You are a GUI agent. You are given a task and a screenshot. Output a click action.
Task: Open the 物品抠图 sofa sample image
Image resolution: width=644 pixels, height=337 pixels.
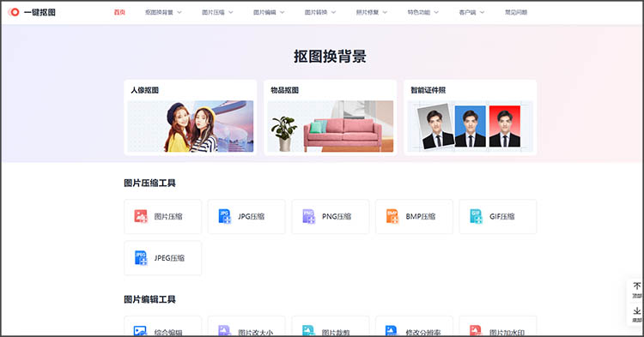(x=331, y=126)
